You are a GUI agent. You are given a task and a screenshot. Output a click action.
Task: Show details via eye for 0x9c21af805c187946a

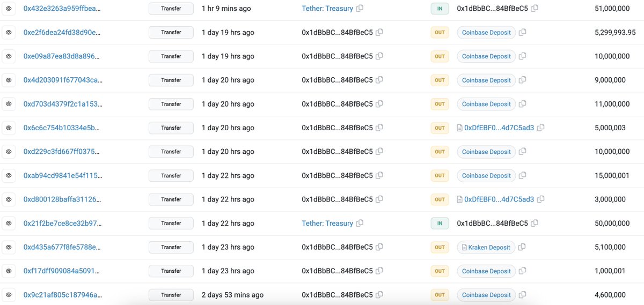[x=9, y=295]
